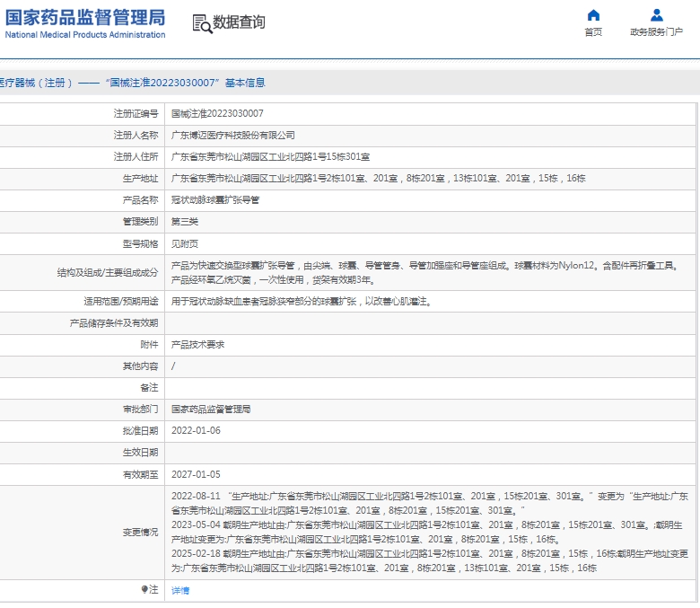The image size is (700, 608).
Task: Click the 注册证编号 field label
Action: click(136, 113)
